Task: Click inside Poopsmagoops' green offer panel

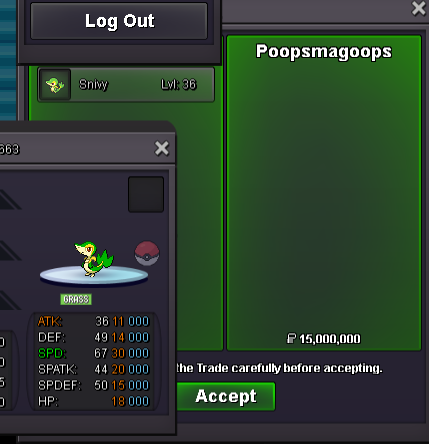Action: click(x=324, y=193)
